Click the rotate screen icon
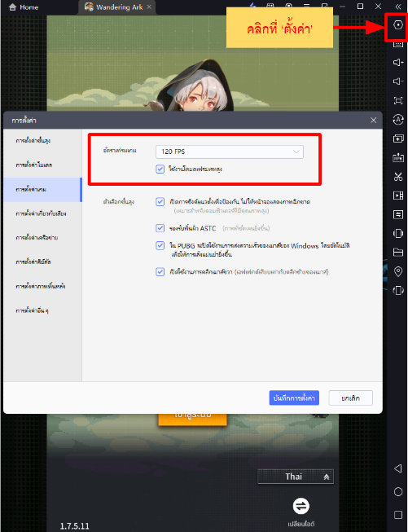 [398, 290]
